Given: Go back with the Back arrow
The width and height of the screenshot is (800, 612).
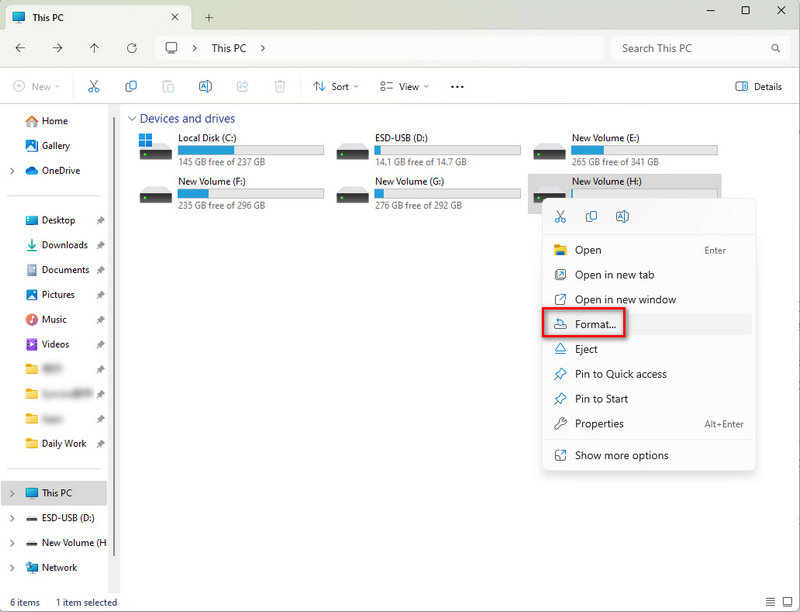Looking at the screenshot, I should 20,48.
